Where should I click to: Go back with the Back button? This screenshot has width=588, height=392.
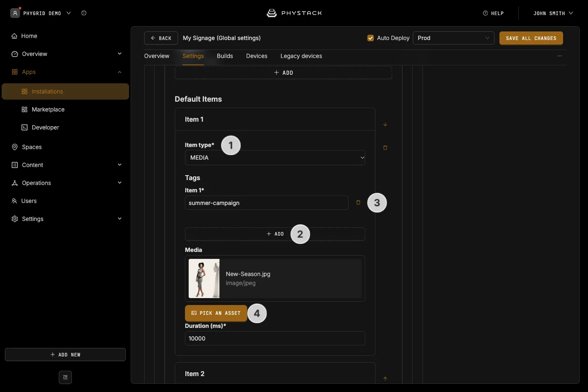click(x=161, y=38)
